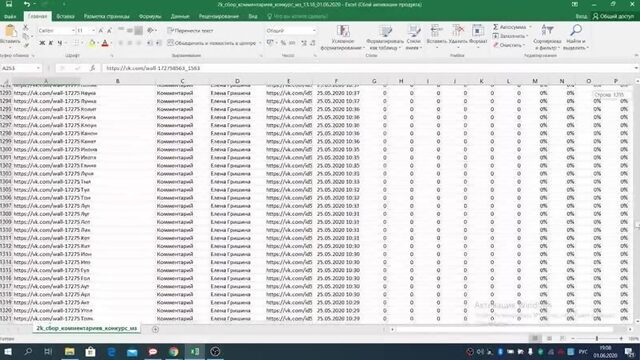Screen dimensions: 640x360
Task: Toggle Bold formatting
Action: (x=42, y=43)
